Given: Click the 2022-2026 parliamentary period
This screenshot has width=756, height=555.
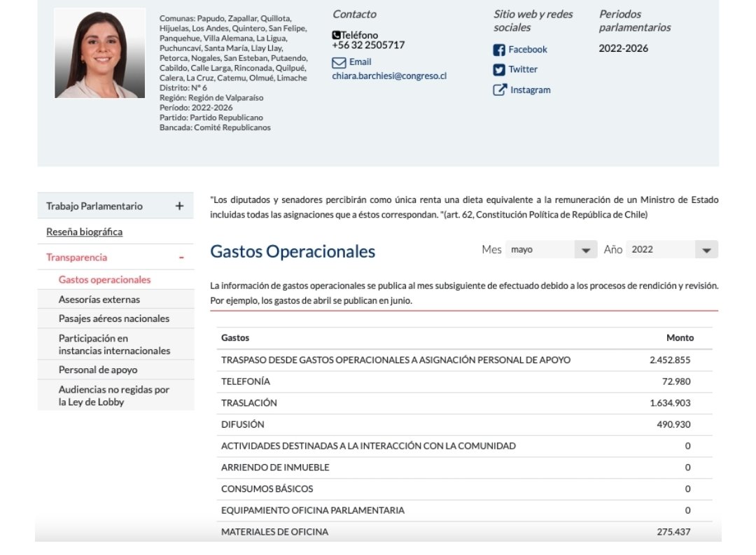Looking at the screenshot, I should pos(624,48).
